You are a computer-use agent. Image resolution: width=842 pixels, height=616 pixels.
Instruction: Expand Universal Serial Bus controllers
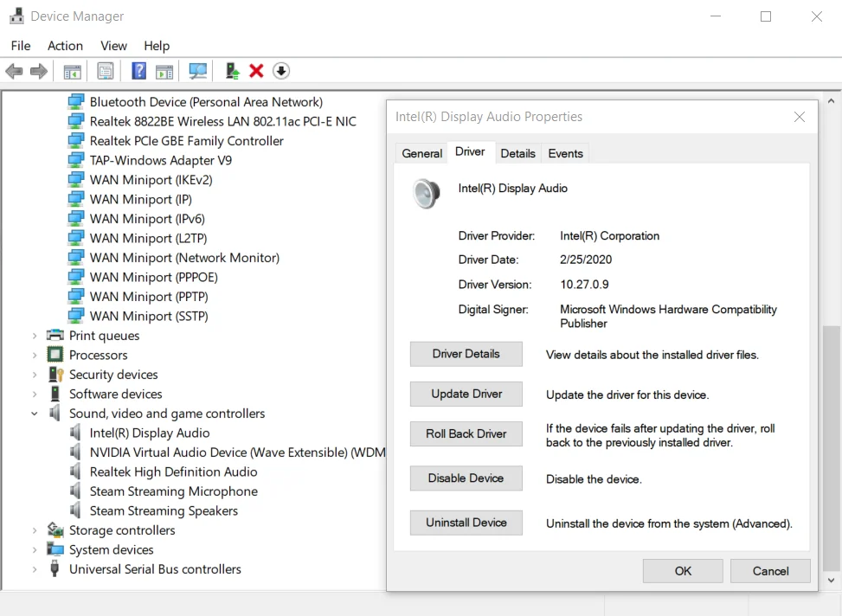pos(35,569)
